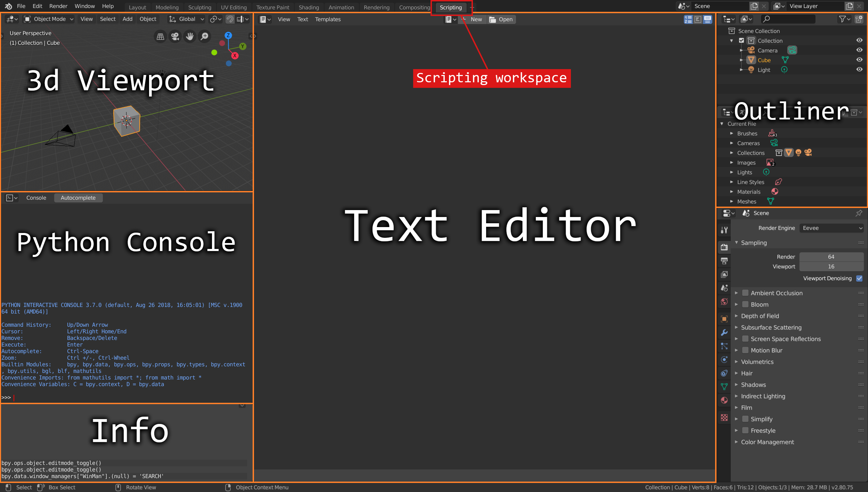The height and width of the screenshot is (492, 868).
Task: Disable Viewport Denoising checkbox
Action: click(x=859, y=278)
